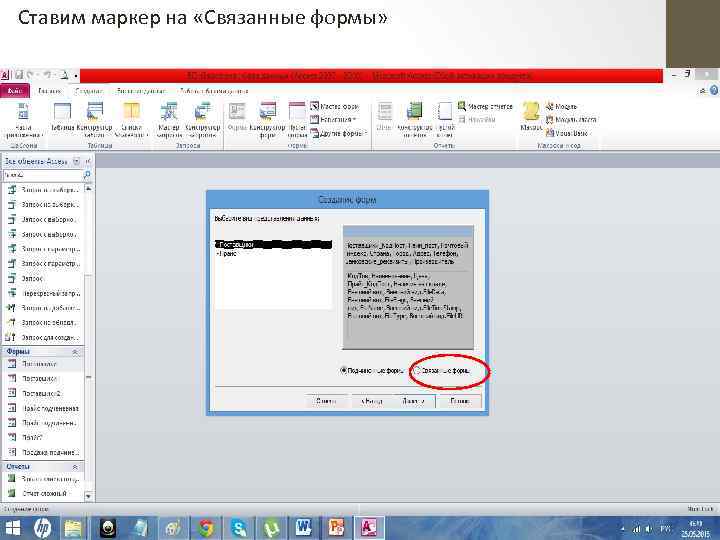
Task: Click navigation pane scroll up arrow
Action: [89, 189]
